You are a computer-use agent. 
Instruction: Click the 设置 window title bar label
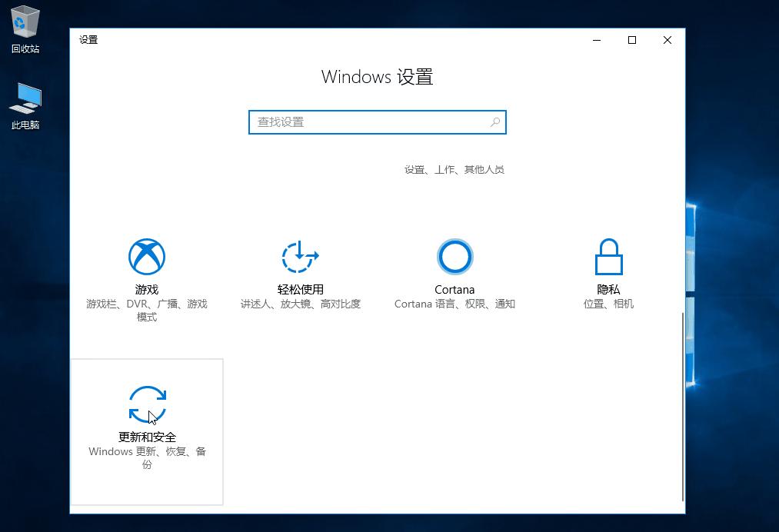click(x=89, y=39)
